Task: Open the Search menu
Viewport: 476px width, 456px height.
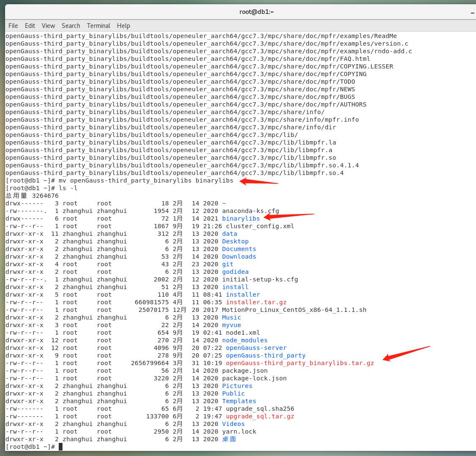Action: [x=71, y=26]
